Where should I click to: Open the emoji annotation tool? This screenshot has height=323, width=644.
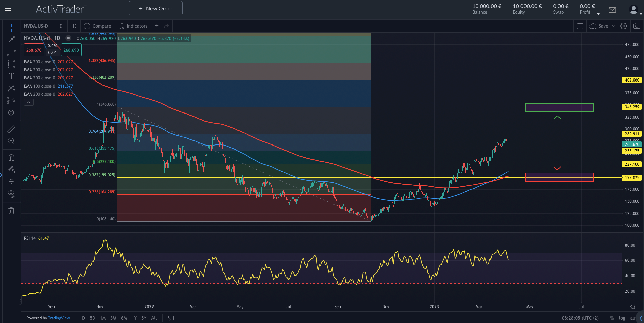tap(11, 112)
